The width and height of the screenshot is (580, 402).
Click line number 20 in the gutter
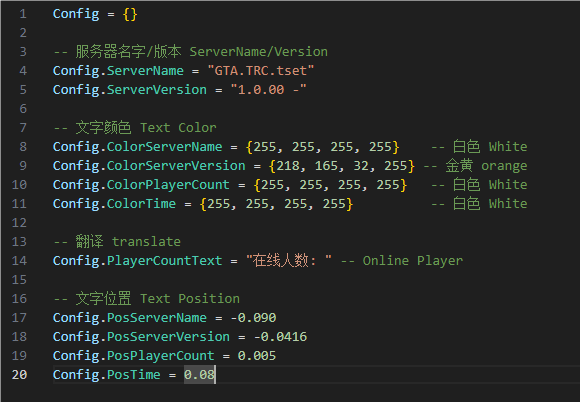pos(19,374)
